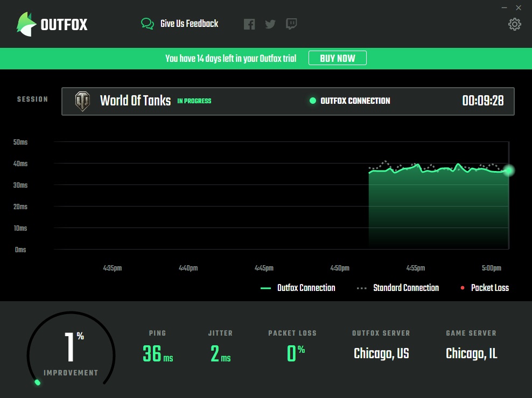Click the GAME SERVER heading

coord(471,333)
